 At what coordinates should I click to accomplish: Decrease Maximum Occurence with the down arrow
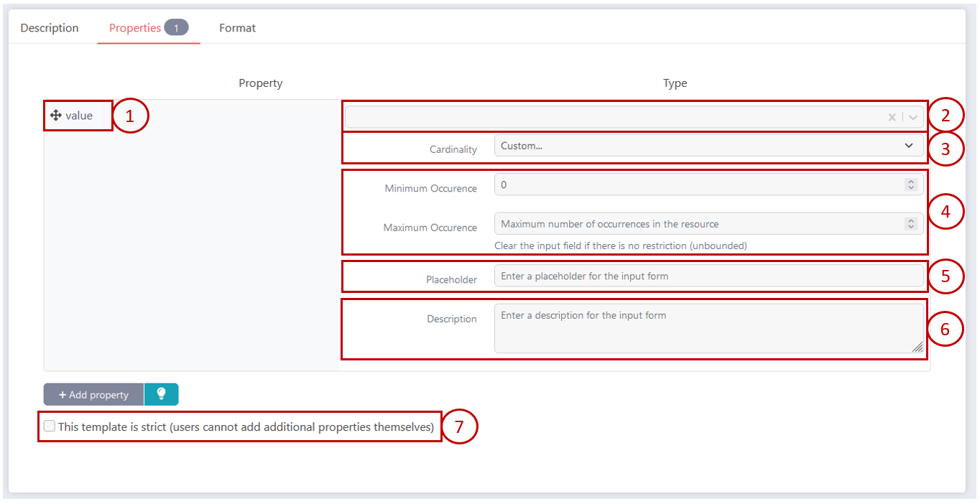coord(911,227)
